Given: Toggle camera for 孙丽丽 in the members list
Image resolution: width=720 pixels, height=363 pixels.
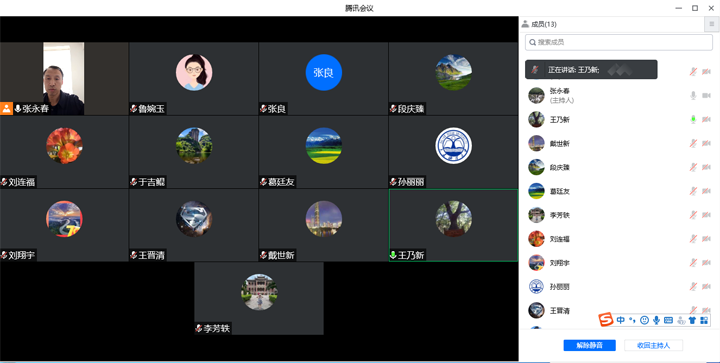Looking at the screenshot, I should point(706,286).
